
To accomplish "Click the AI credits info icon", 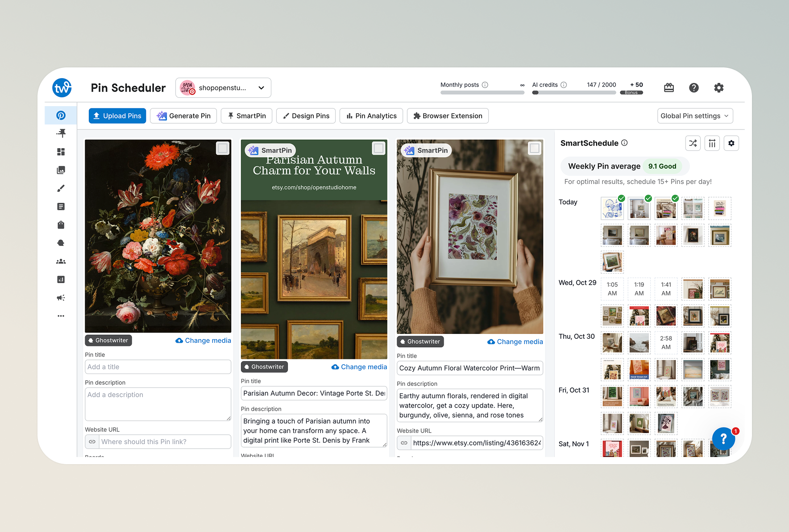I will pos(564,85).
